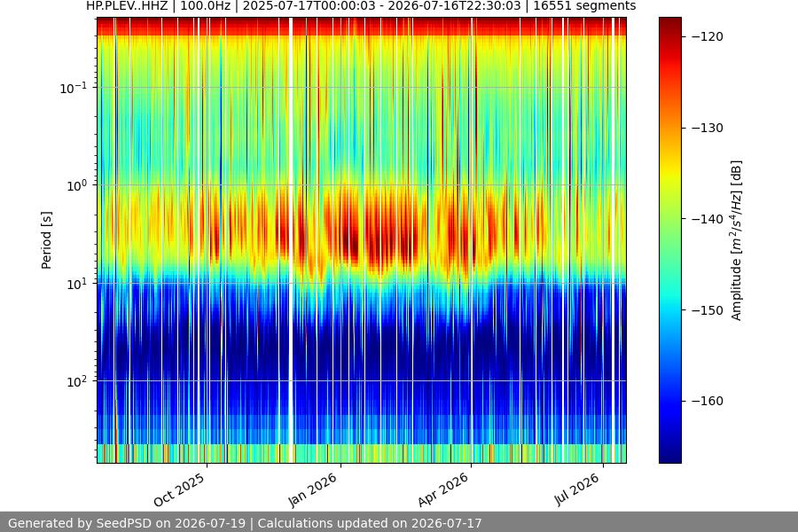Click the 'Jul 2026' x-axis tick label
Image resolution: width=798 pixels, height=532 pixels.
tap(577, 489)
